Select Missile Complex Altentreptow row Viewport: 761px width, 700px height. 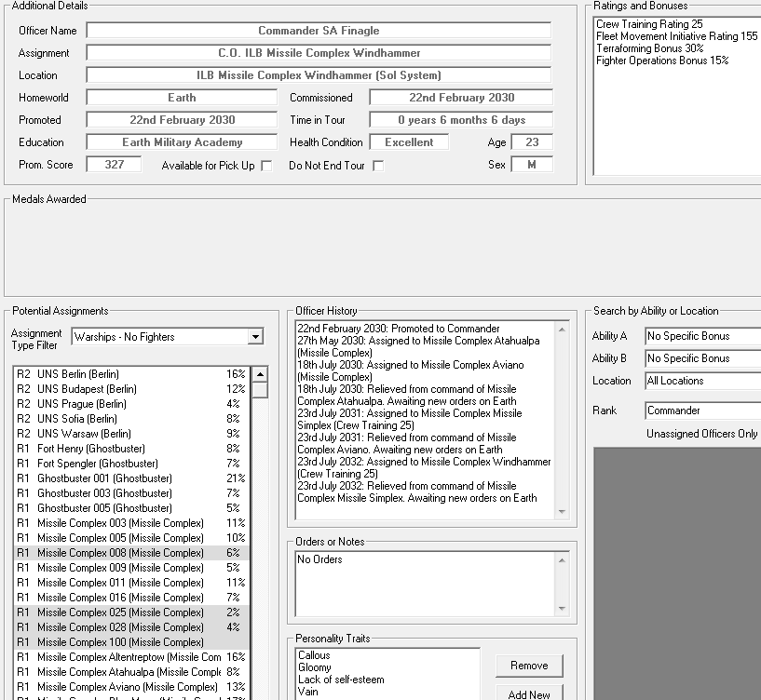[131, 657]
